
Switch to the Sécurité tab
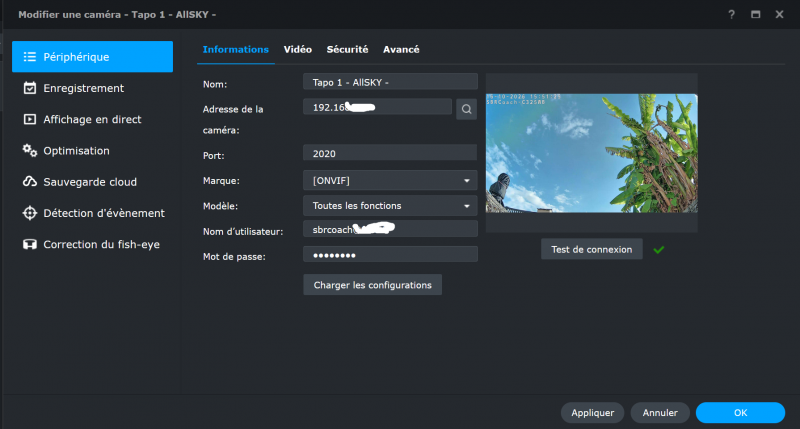click(x=347, y=49)
